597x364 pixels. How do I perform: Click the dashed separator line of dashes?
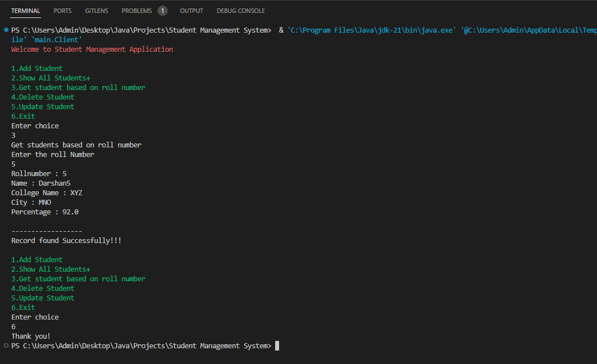(47, 231)
